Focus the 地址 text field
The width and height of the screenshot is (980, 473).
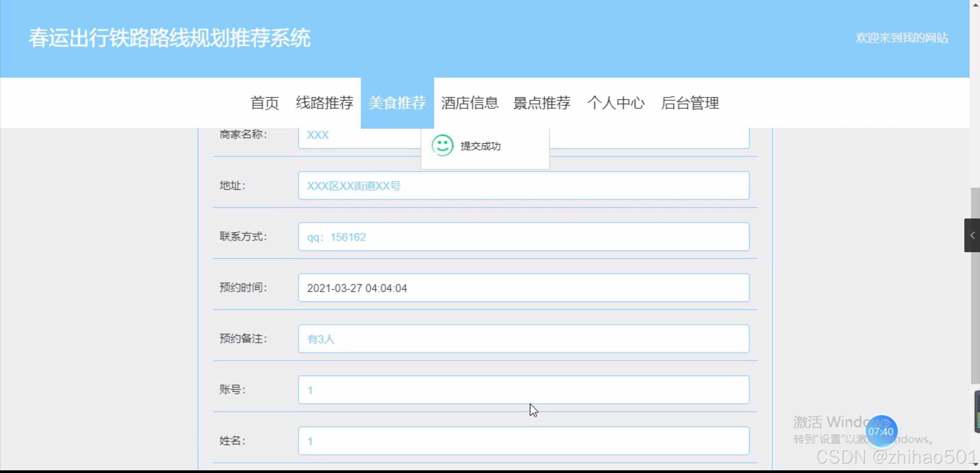pyautogui.click(x=523, y=186)
